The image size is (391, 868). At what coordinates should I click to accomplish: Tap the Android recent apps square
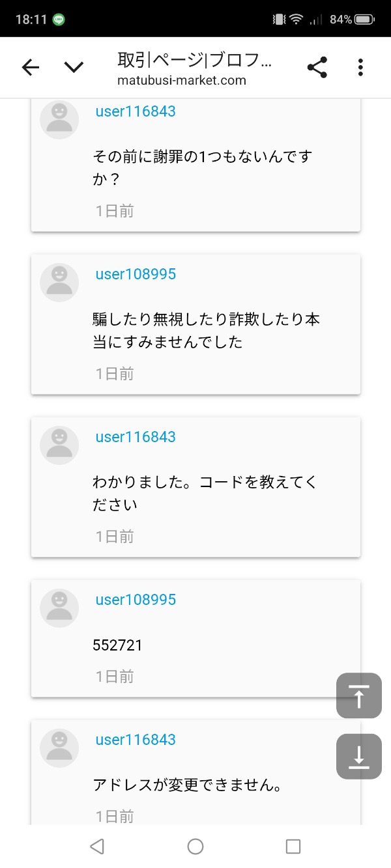293,846
